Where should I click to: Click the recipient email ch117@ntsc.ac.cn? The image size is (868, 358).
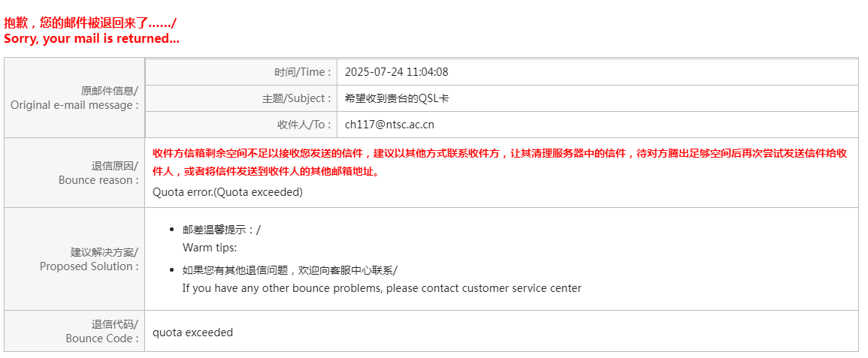click(389, 125)
